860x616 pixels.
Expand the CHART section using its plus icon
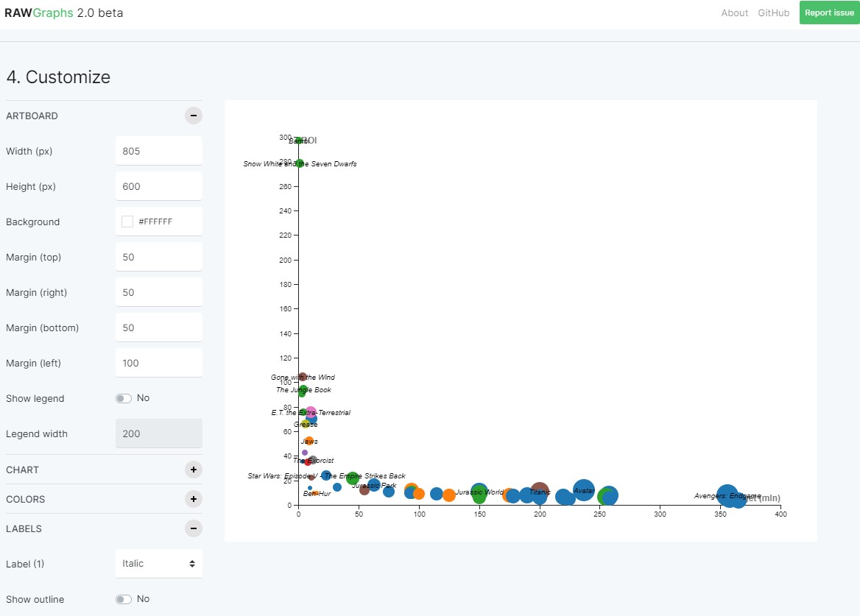tap(193, 470)
